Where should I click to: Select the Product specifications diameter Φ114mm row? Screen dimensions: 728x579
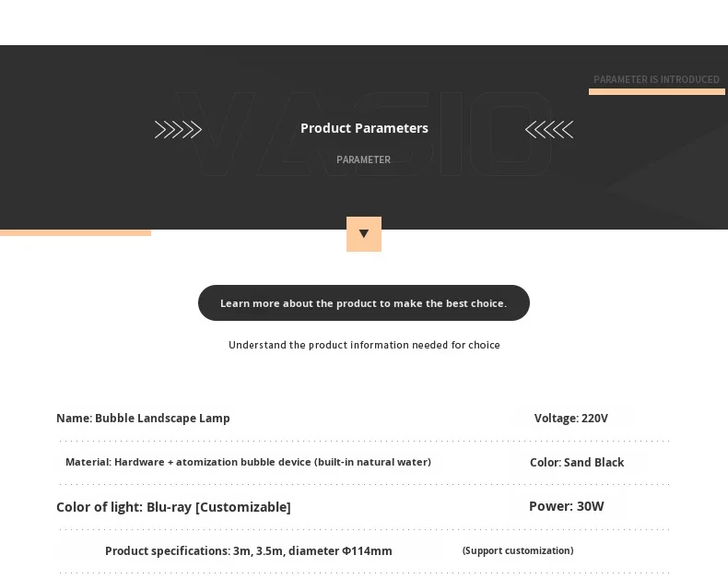248,550
